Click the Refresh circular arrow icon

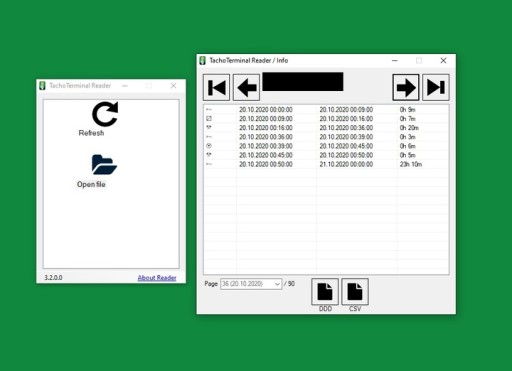(x=105, y=114)
